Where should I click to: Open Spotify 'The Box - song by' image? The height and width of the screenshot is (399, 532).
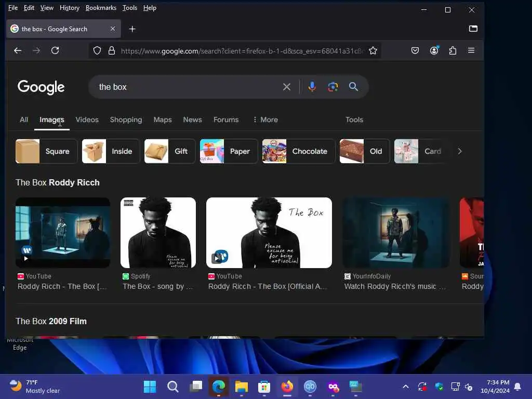[158, 233]
